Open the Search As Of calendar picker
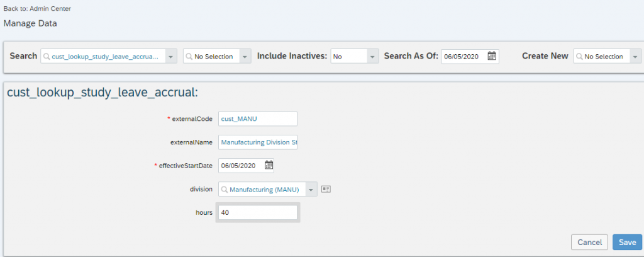The height and width of the screenshot is (257, 644). click(492, 56)
